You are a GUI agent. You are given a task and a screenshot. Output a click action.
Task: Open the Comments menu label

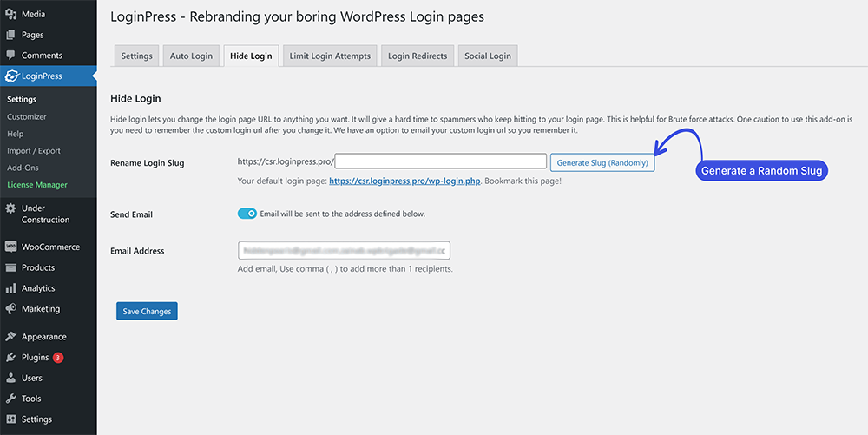pyautogui.click(x=42, y=56)
